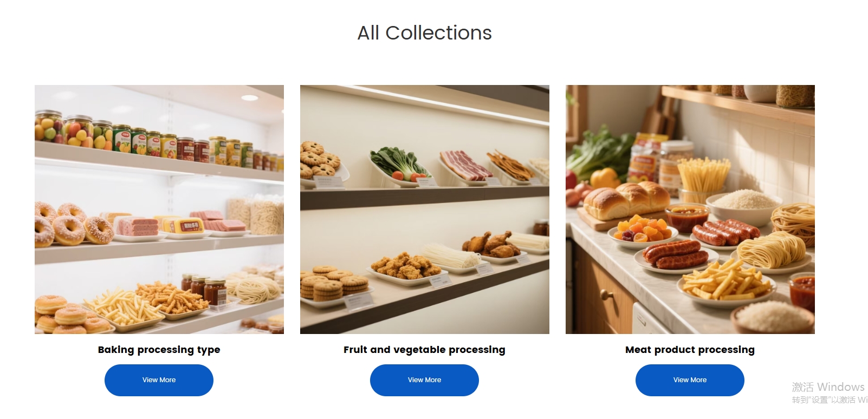Open the Baking processing type collection image
868x419 pixels.
159,209
